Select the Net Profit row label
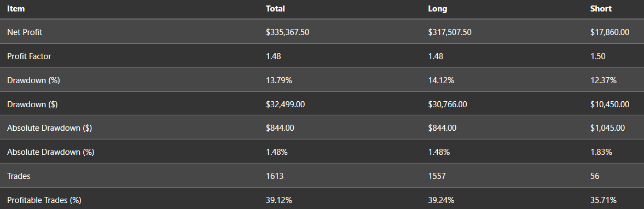This screenshot has height=209, width=644. (25, 32)
